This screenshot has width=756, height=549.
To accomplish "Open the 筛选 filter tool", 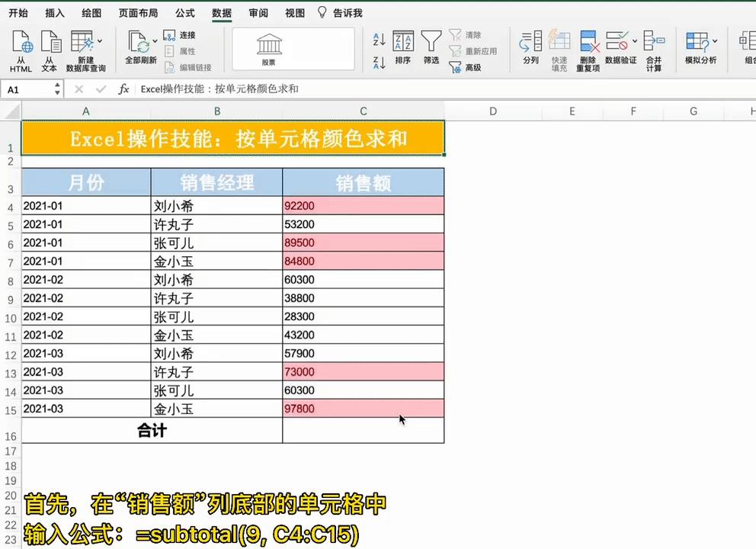I will 431,46.
